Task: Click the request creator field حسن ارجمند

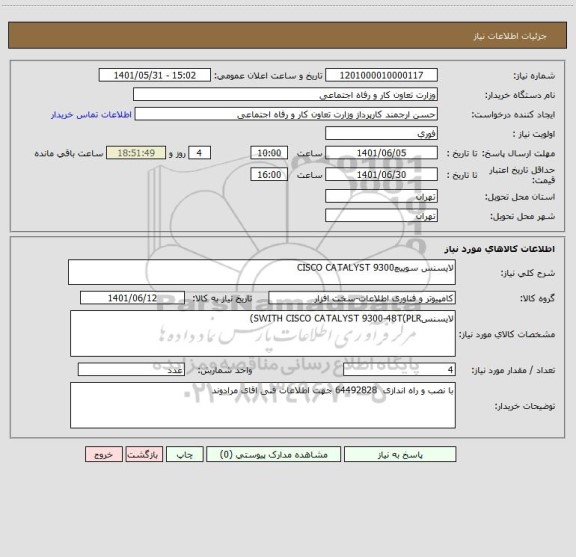Action: pyautogui.click(x=286, y=114)
